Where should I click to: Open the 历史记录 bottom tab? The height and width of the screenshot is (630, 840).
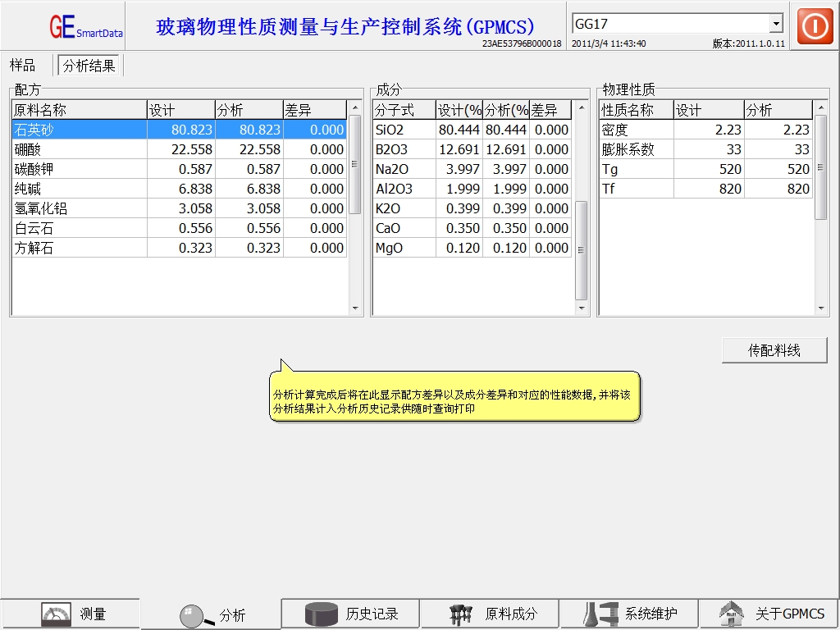pos(350,614)
